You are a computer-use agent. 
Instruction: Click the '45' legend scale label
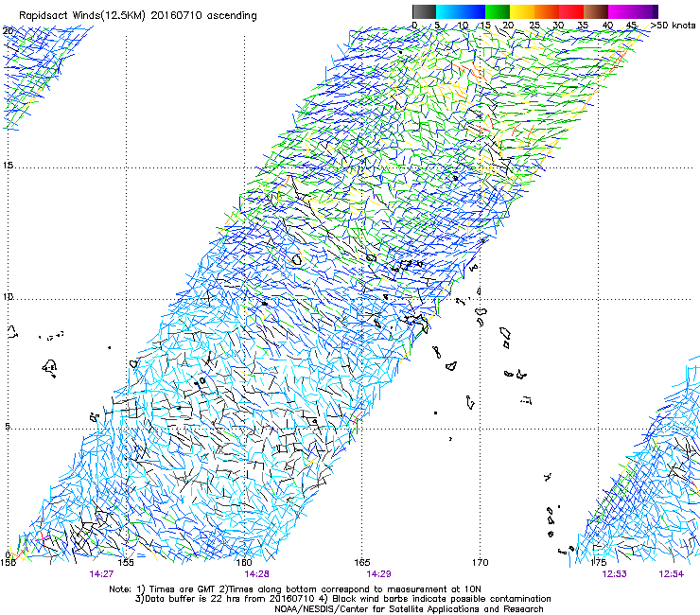pos(631,25)
